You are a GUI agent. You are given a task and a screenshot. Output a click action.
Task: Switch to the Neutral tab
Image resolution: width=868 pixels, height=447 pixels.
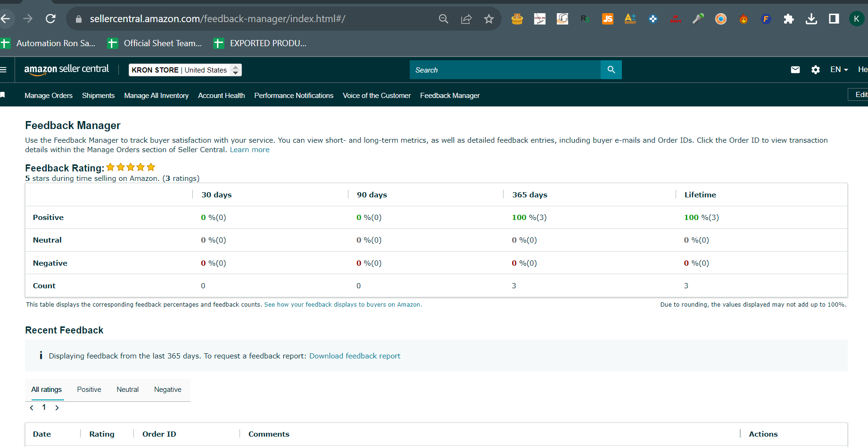pyautogui.click(x=128, y=390)
